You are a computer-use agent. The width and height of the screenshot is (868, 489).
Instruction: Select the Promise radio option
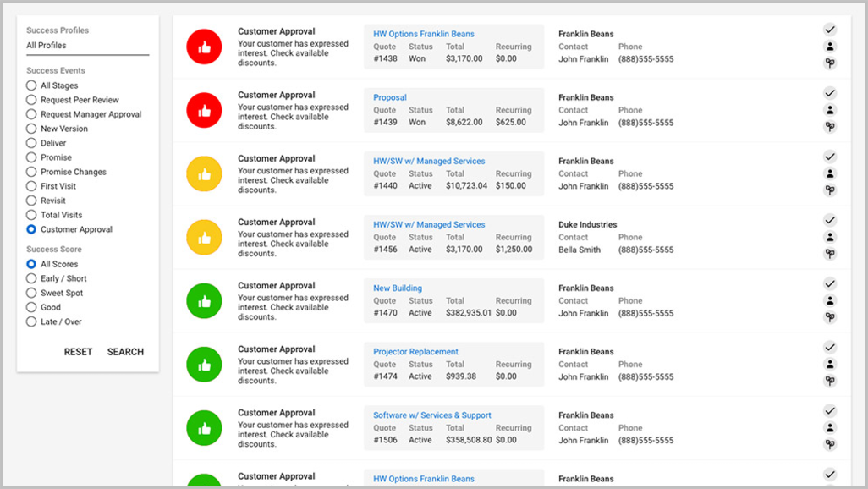tap(31, 157)
